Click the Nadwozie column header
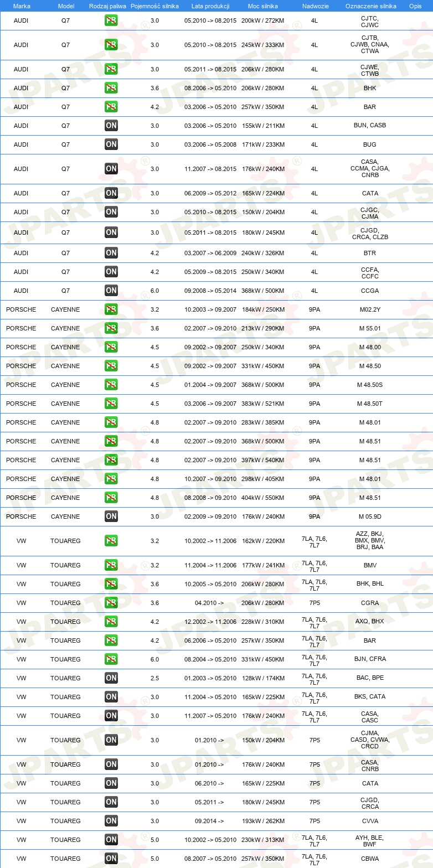433x868 pixels. pos(315,6)
